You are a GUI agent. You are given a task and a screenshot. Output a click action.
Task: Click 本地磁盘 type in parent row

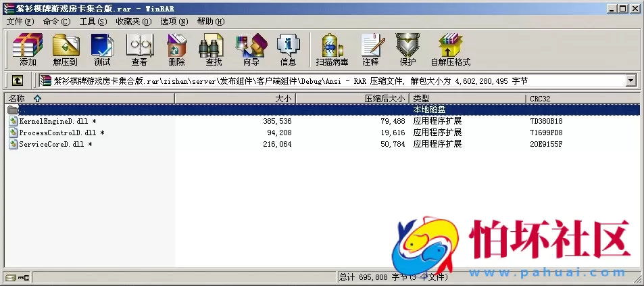click(x=430, y=110)
